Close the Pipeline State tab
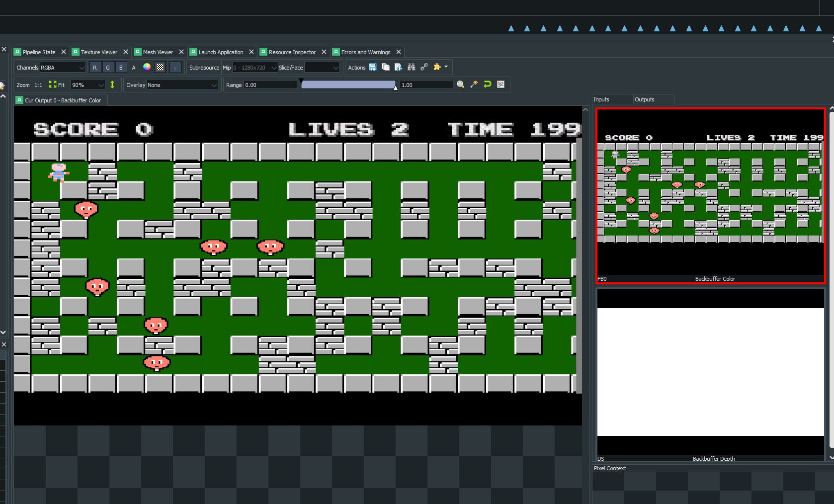The height and width of the screenshot is (504, 834). pos(64,52)
